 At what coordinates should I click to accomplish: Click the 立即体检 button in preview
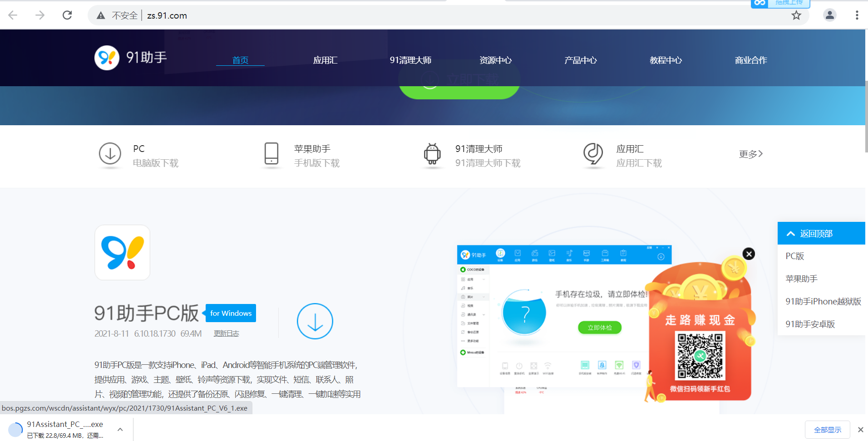click(x=600, y=328)
